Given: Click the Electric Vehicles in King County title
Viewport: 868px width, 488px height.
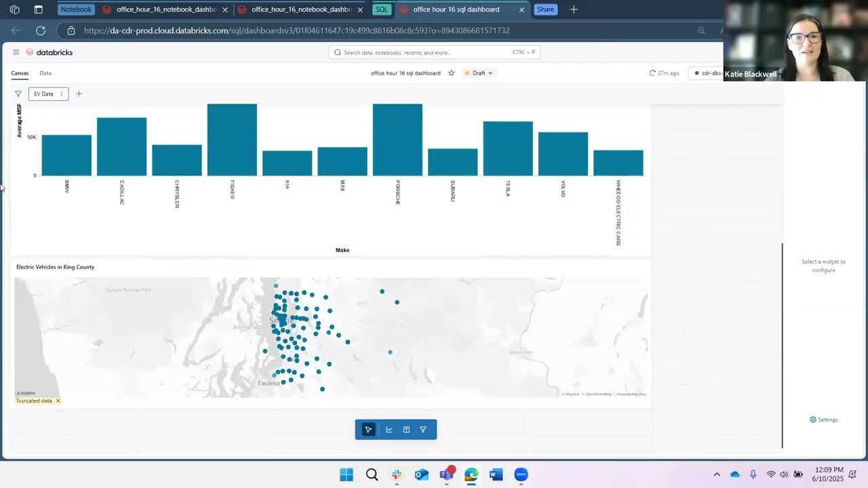Looking at the screenshot, I should tap(55, 267).
